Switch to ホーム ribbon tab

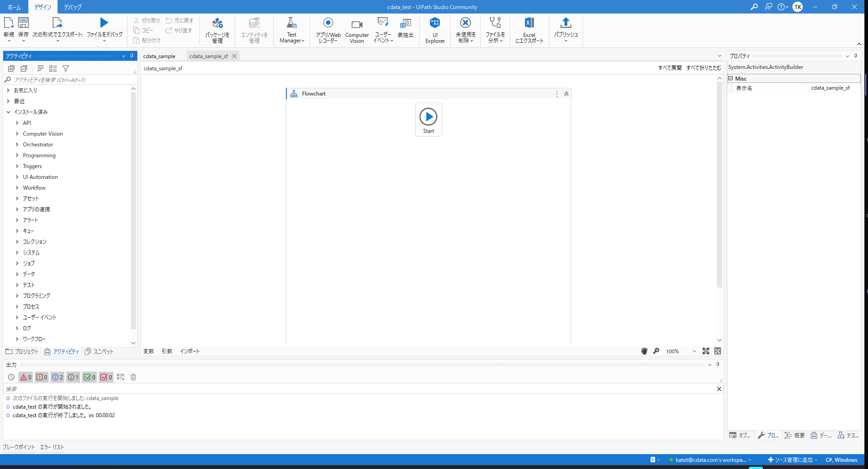(x=14, y=7)
